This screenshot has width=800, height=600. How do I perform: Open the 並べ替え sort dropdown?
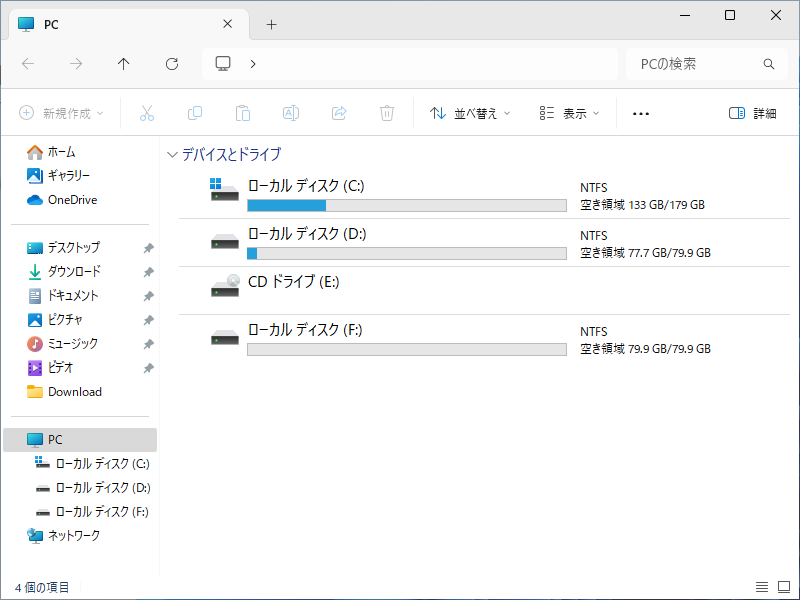(470, 113)
